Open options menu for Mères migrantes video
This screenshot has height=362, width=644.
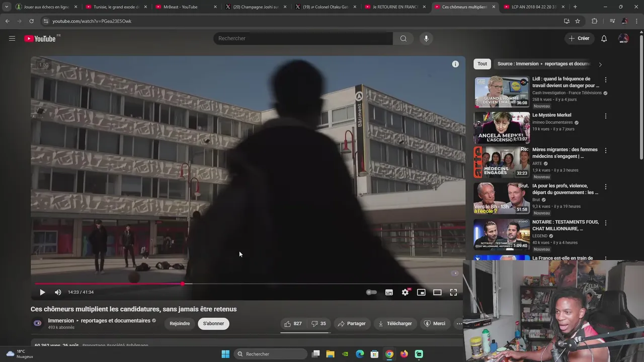click(606, 150)
